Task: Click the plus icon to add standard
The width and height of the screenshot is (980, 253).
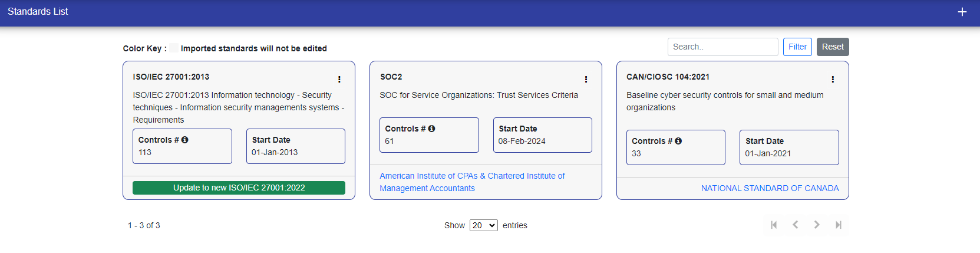Action: click(962, 12)
